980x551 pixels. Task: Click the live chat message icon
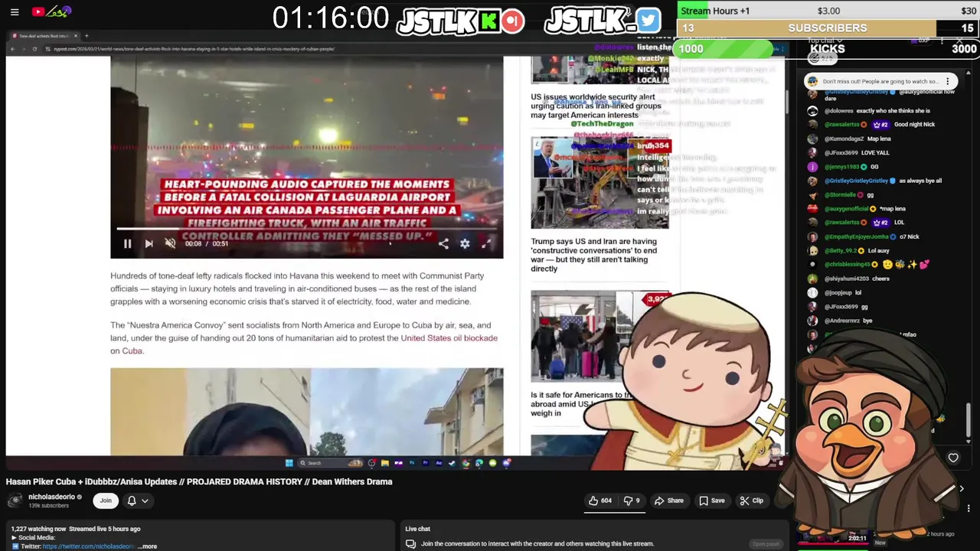pyautogui.click(x=411, y=544)
